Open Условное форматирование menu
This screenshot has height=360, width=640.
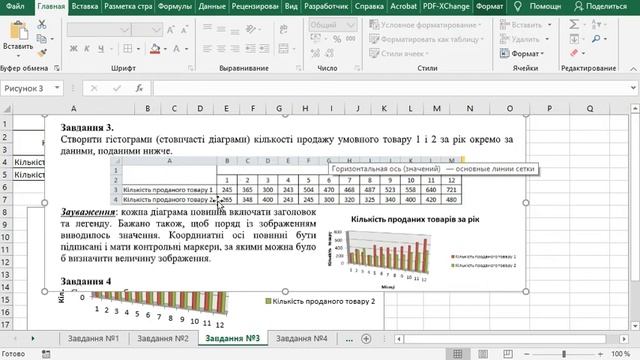[x=425, y=25]
